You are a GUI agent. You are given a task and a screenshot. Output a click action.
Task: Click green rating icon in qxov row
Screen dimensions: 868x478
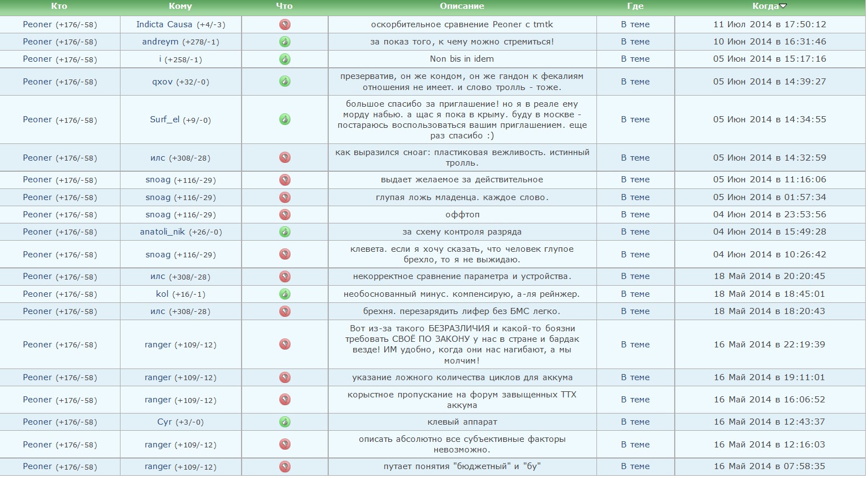285,82
